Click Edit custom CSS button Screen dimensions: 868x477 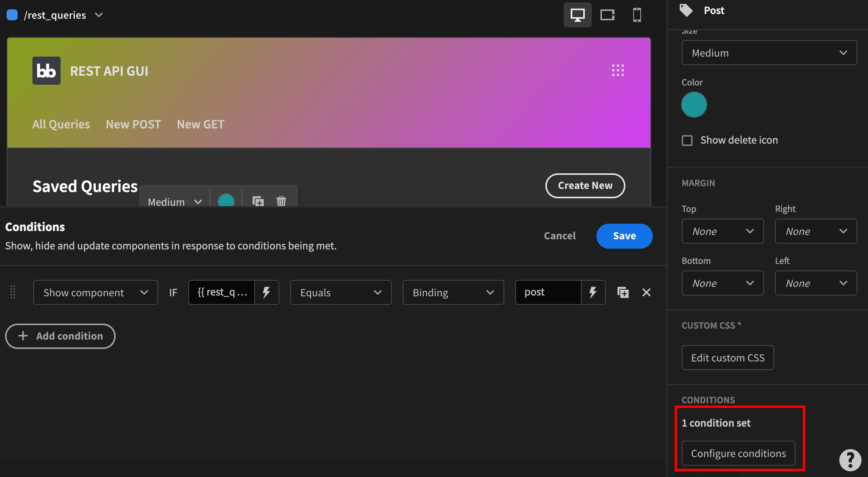coord(727,358)
